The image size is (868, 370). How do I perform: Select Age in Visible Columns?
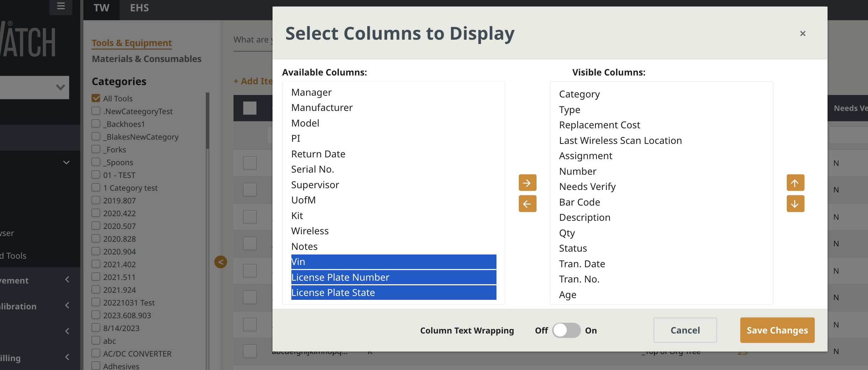pos(661,295)
